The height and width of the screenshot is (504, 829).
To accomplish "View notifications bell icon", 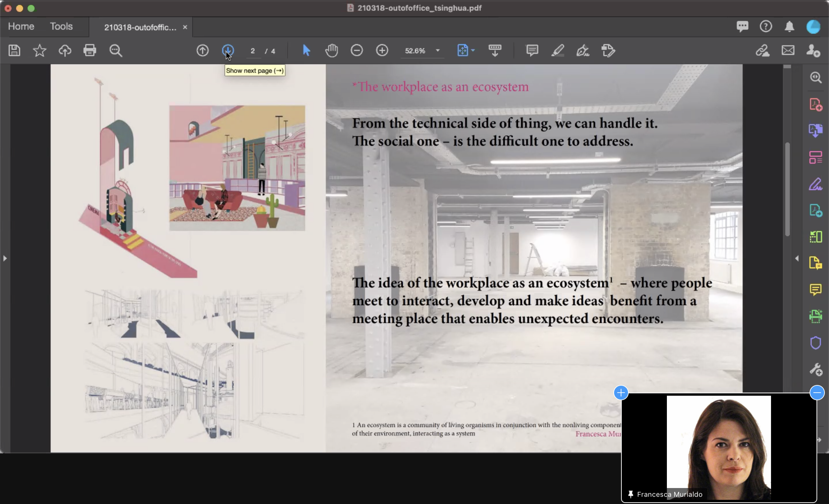I will [x=789, y=27].
